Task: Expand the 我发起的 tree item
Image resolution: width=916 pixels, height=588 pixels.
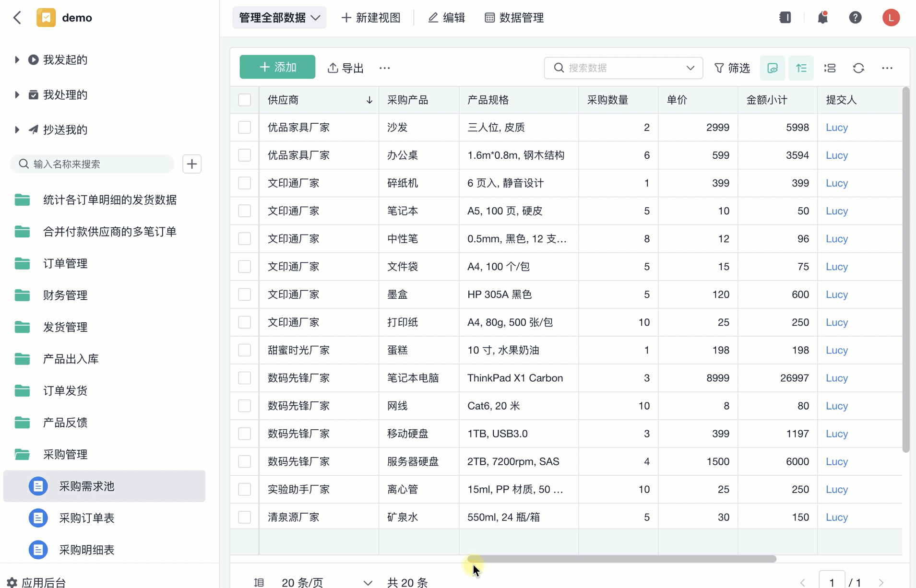Action: pyautogui.click(x=17, y=60)
